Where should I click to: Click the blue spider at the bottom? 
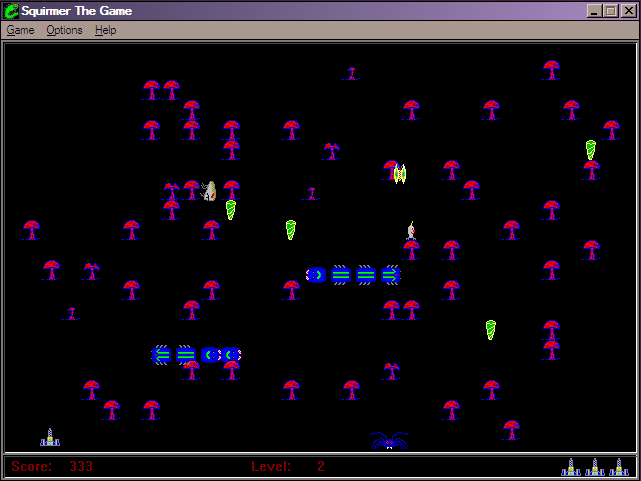(x=390, y=441)
